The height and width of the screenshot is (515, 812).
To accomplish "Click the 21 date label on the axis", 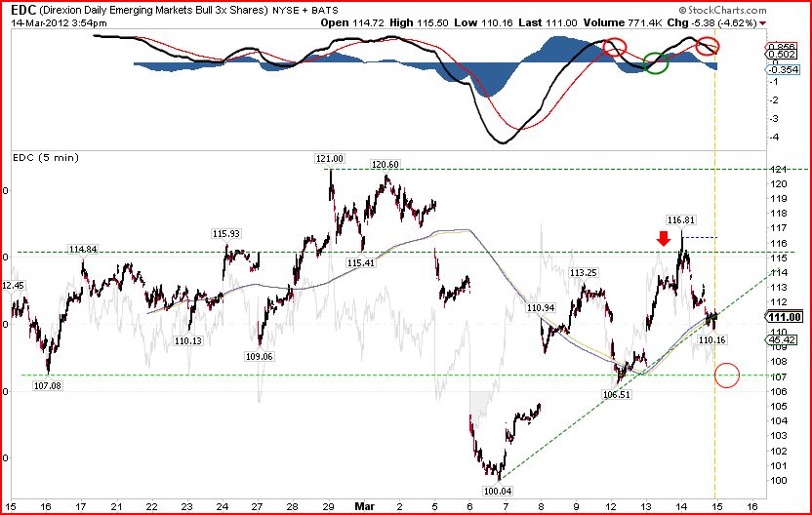I will 116,506.
